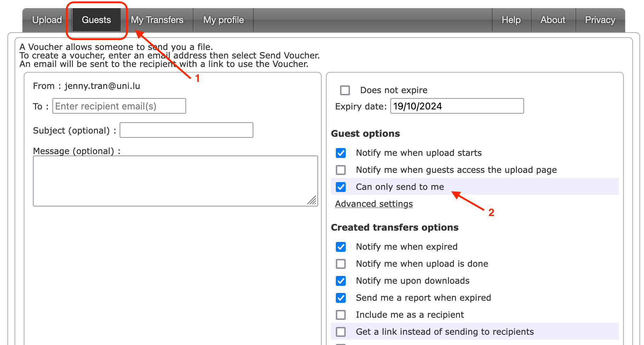Click inside the Message text area

(x=175, y=181)
